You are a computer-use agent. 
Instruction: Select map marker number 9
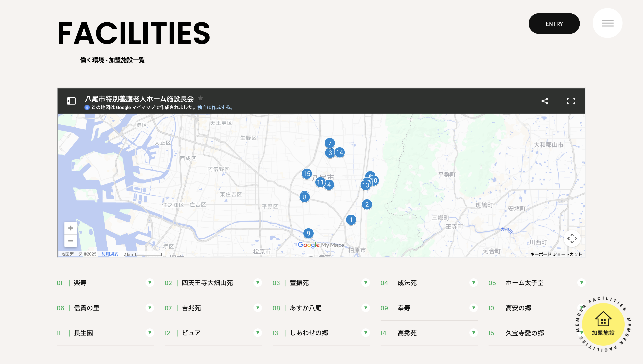coord(308,233)
